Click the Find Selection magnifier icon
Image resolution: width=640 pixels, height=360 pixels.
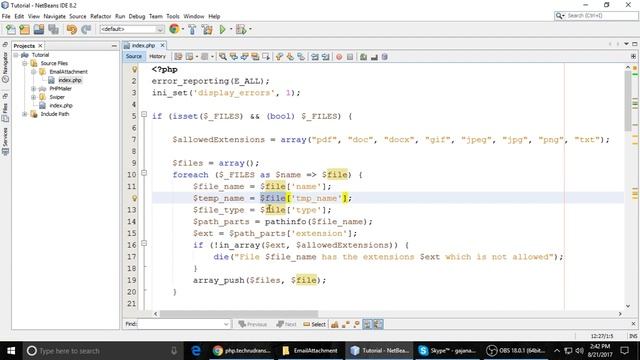point(222,57)
